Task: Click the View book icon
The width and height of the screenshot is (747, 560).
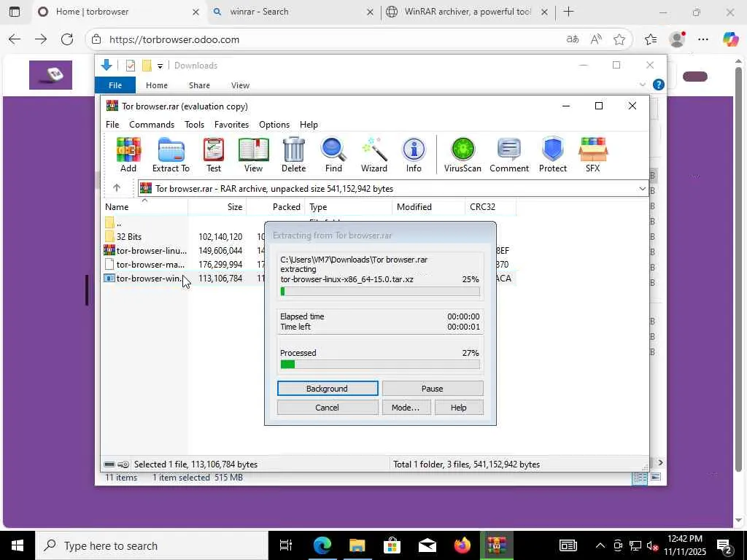Action: (253, 155)
